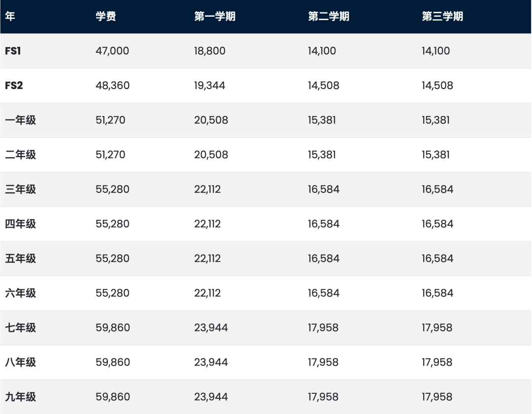The width and height of the screenshot is (532, 414).
Task: Click the 第一学期 column header
Action: tap(214, 17)
